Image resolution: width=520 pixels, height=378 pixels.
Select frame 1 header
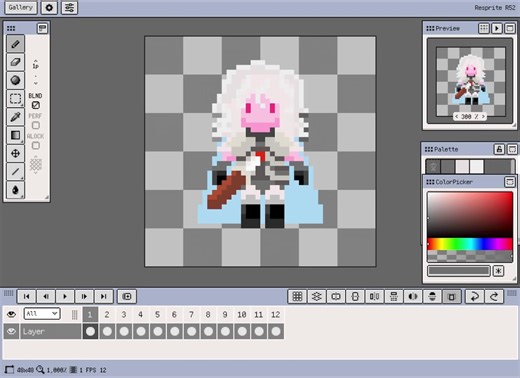(90, 314)
